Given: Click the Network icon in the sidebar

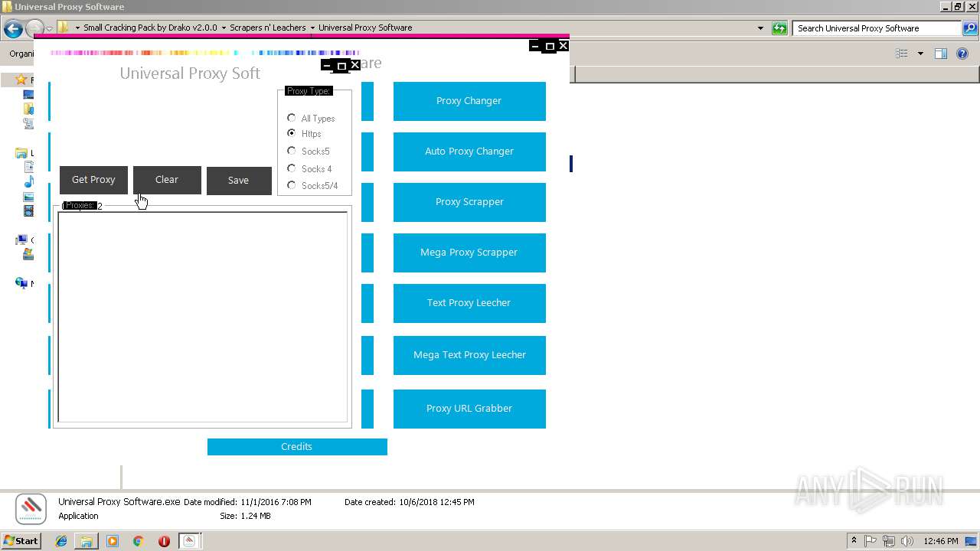Looking at the screenshot, I should point(21,283).
